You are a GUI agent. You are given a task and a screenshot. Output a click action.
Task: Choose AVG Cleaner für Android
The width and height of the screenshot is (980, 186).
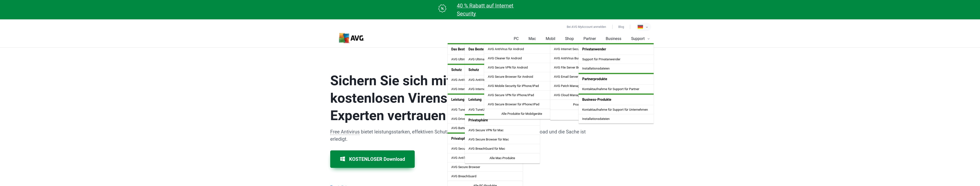(x=505, y=58)
